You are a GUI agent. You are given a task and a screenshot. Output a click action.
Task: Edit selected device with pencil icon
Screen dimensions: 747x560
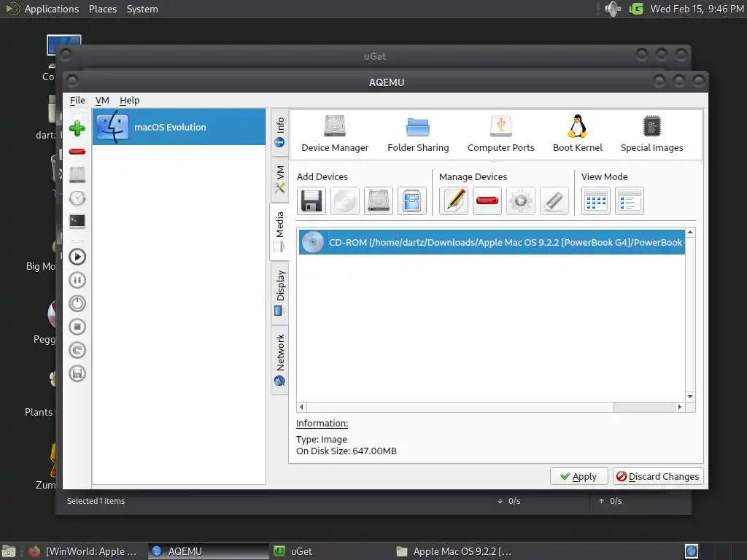454,201
